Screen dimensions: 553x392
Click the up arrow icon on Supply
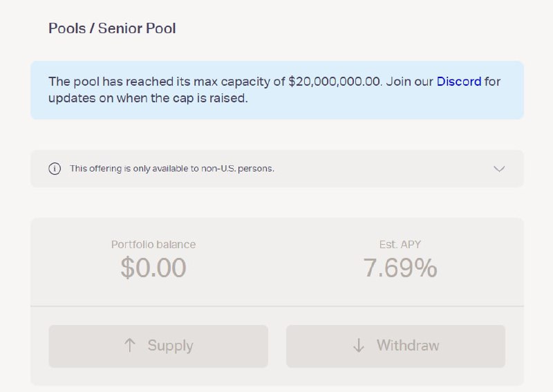130,346
